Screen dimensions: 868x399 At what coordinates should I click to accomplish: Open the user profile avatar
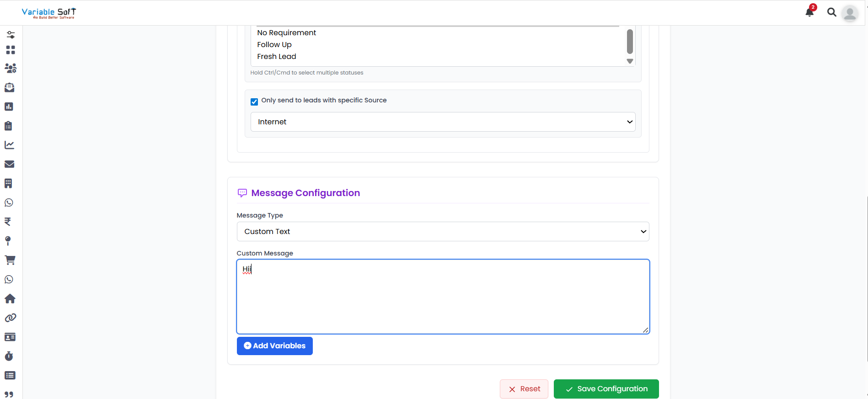(x=850, y=13)
